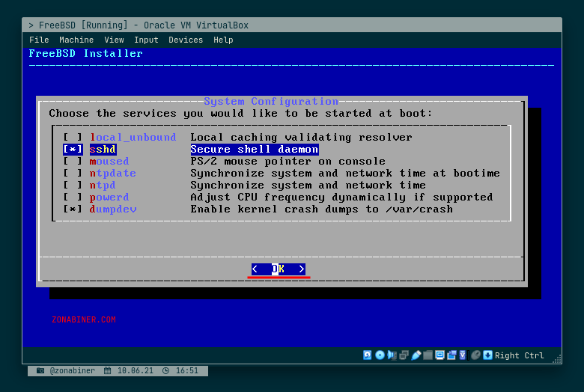Uncheck the sshd service checkbox
The height and width of the screenshot is (392, 584).
73,150
